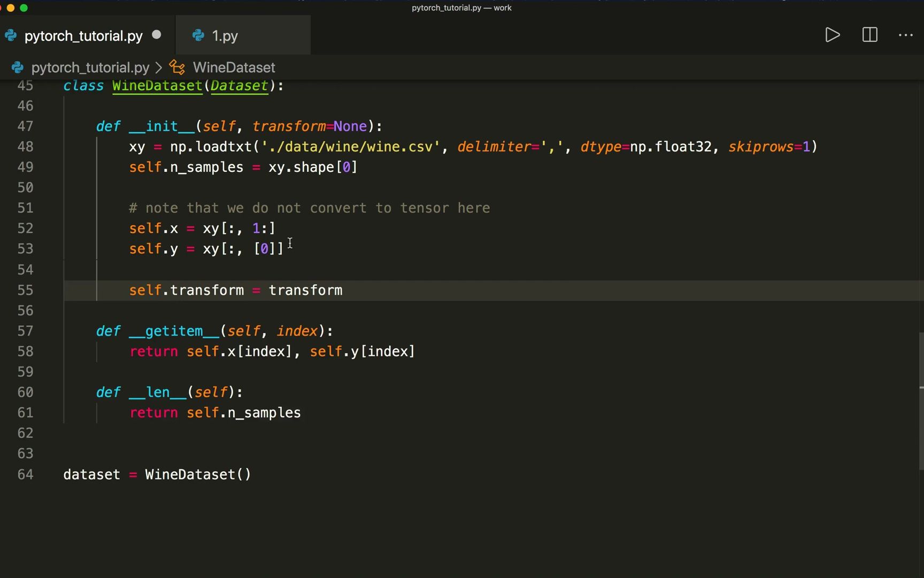Click the Python logo on the pytorch_tutorial.py tab
The width and height of the screenshot is (924, 578).
pos(11,36)
